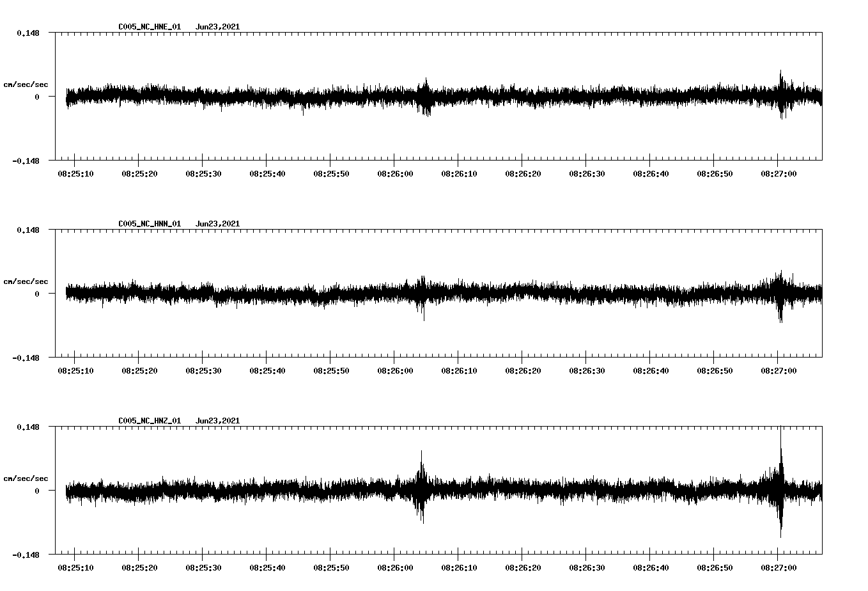Click the -0.148 lower limit on HNN axis

(26, 358)
